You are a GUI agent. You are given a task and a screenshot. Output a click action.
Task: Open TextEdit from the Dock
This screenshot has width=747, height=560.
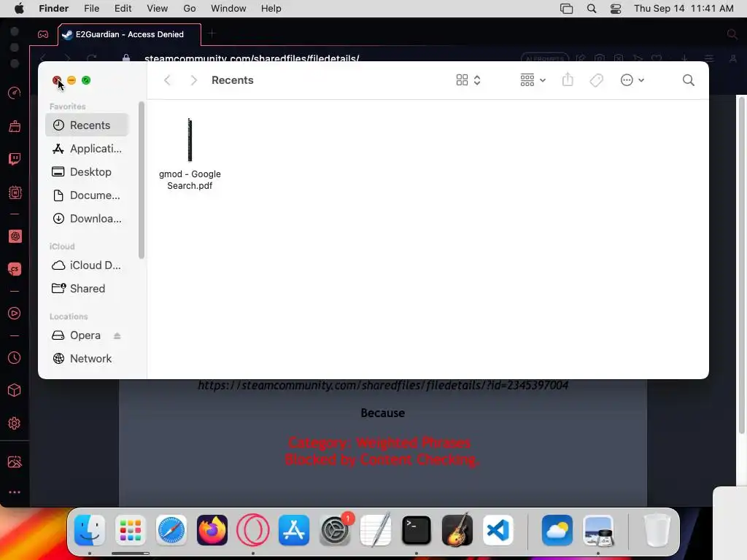[376, 530]
